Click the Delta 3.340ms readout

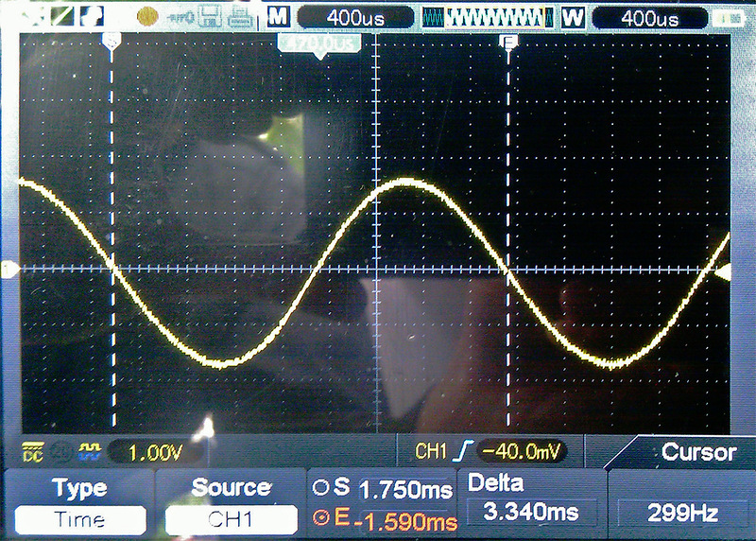532,513
